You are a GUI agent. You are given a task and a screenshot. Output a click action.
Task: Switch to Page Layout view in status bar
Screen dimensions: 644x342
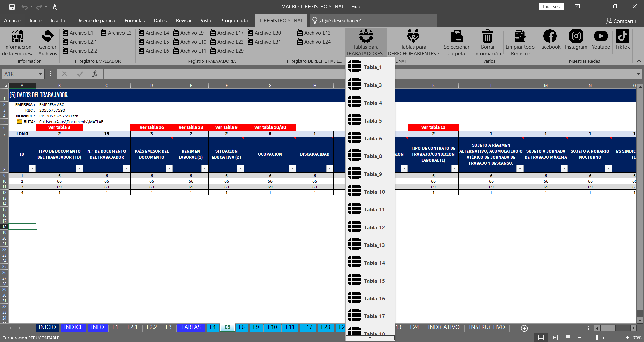[555, 338]
